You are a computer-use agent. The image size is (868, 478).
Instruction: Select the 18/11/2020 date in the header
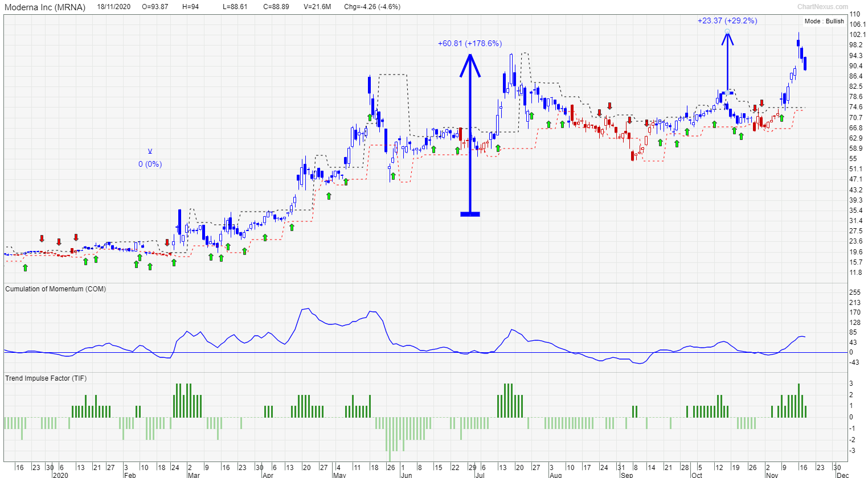tap(114, 7)
